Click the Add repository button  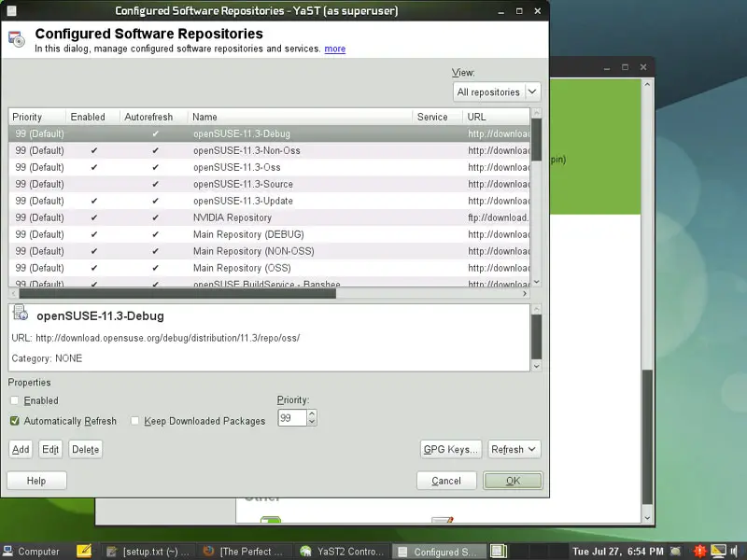click(x=21, y=449)
